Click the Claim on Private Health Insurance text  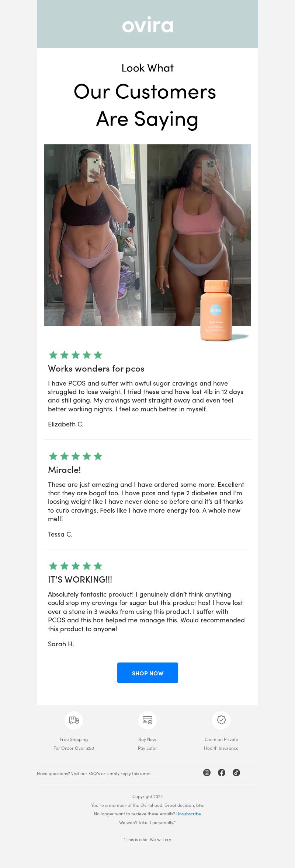pyautogui.click(x=221, y=744)
